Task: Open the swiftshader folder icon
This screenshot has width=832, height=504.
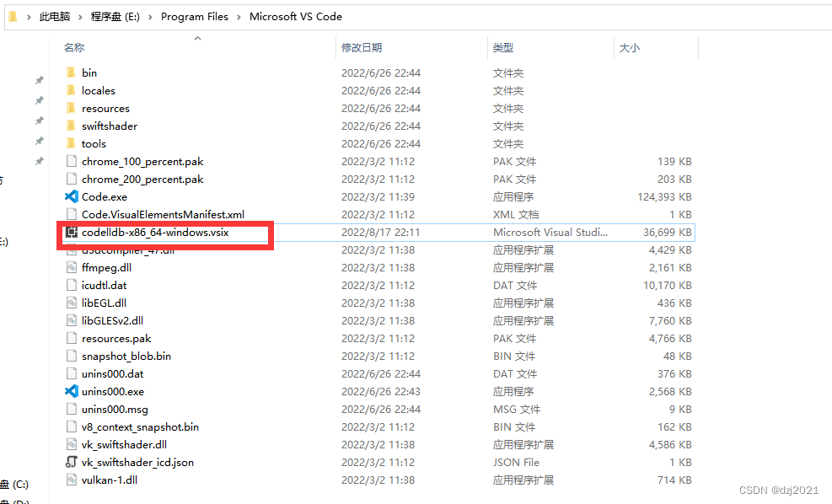Action: [x=72, y=126]
